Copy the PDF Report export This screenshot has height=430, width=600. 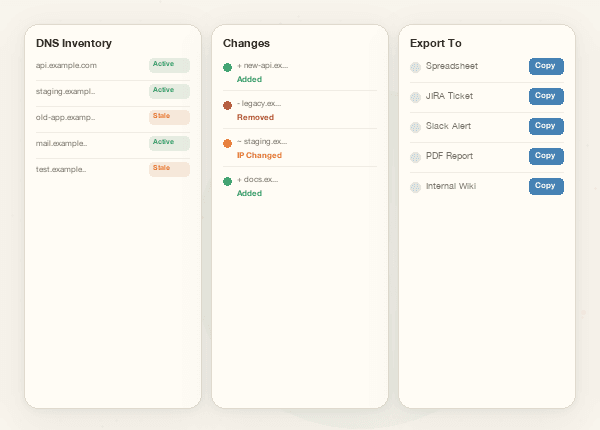(545, 156)
